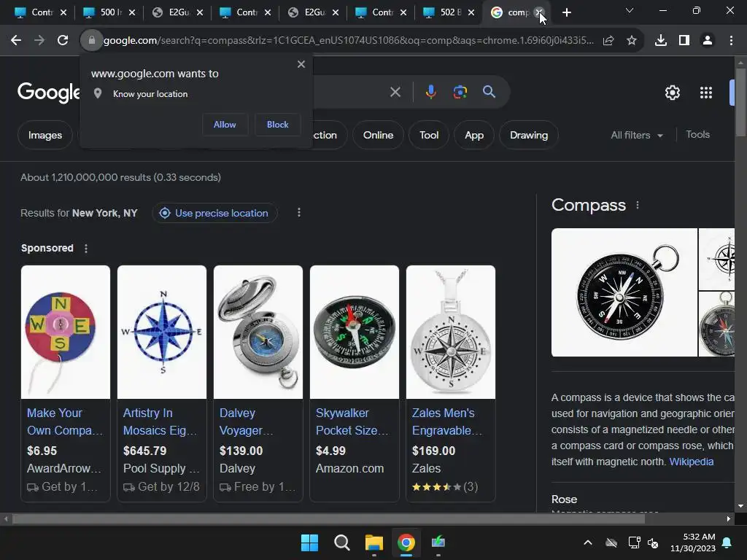
Task: Open the notifications bell icon
Action: [727, 542]
